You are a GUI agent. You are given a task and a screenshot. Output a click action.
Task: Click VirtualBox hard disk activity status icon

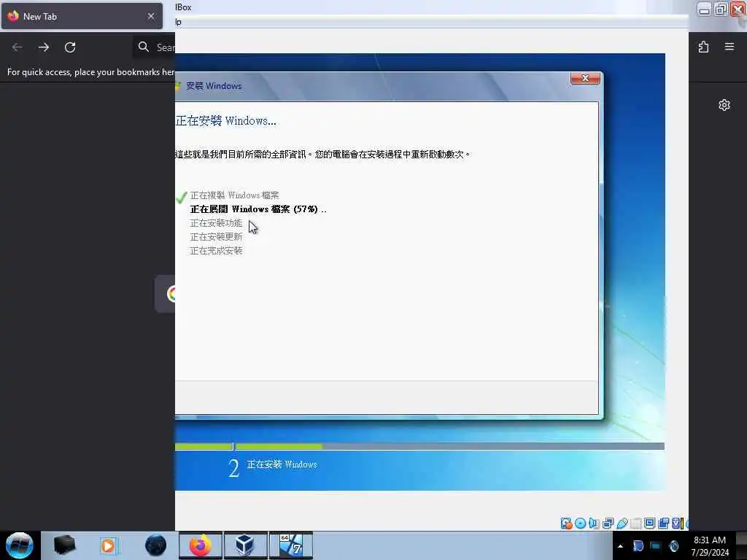click(x=566, y=524)
